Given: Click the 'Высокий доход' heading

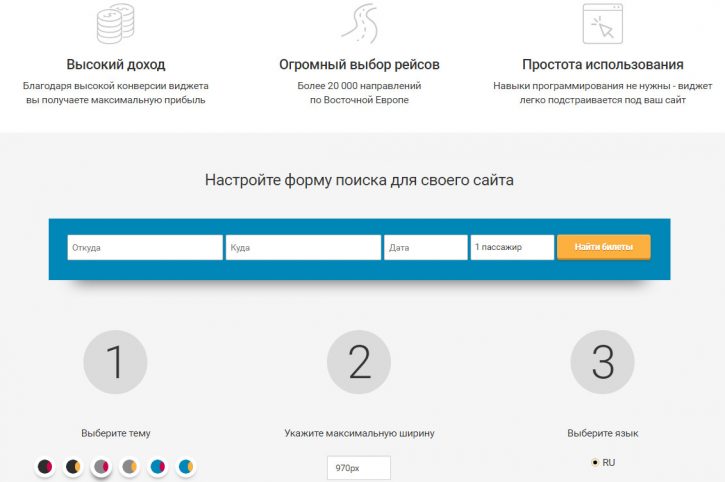Looking at the screenshot, I should coord(116,64).
